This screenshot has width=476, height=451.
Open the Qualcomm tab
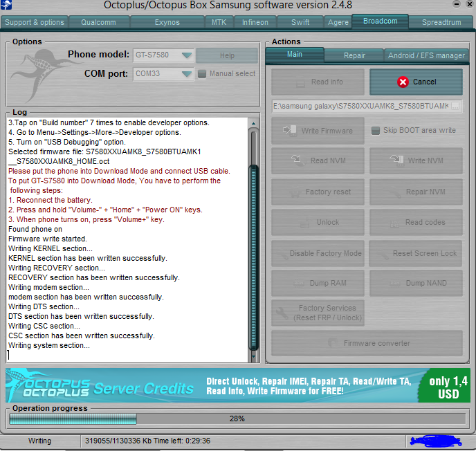(99, 22)
